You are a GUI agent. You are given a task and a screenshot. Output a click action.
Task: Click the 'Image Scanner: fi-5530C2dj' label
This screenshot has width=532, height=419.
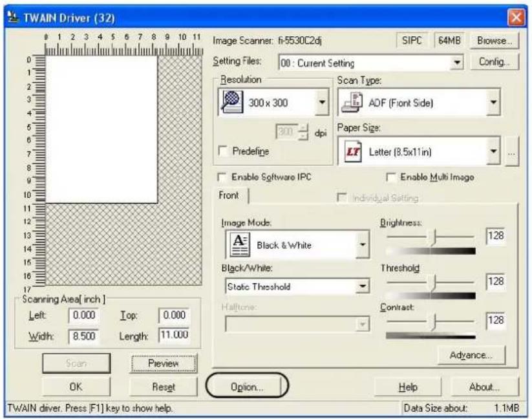click(267, 41)
